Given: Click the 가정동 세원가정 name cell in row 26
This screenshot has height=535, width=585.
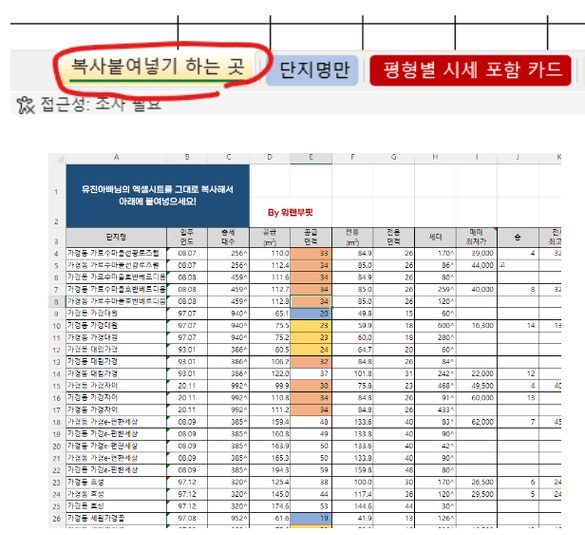Looking at the screenshot, I should [116, 518].
